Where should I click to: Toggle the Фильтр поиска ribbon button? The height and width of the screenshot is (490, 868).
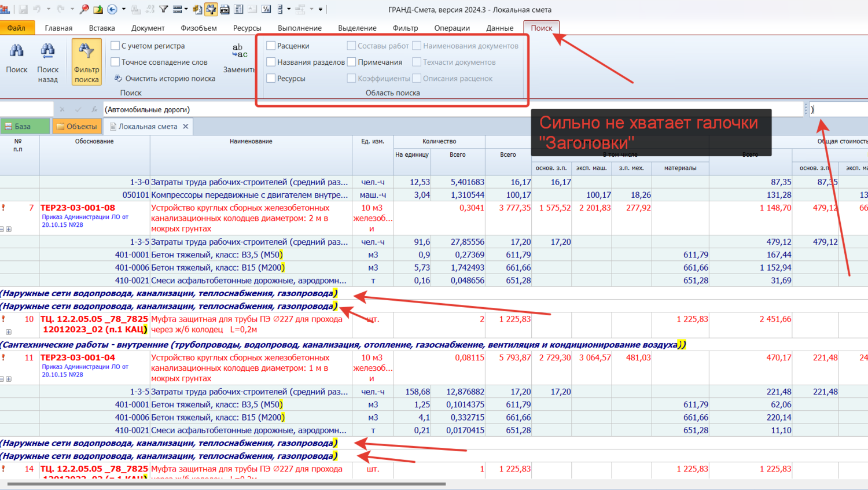[x=86, y=61]
